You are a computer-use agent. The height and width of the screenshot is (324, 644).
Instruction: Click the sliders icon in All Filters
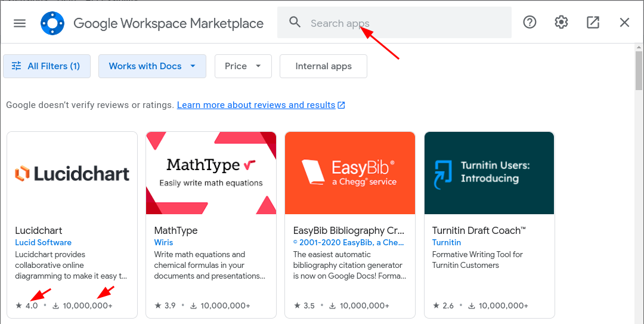coord(17,66)
